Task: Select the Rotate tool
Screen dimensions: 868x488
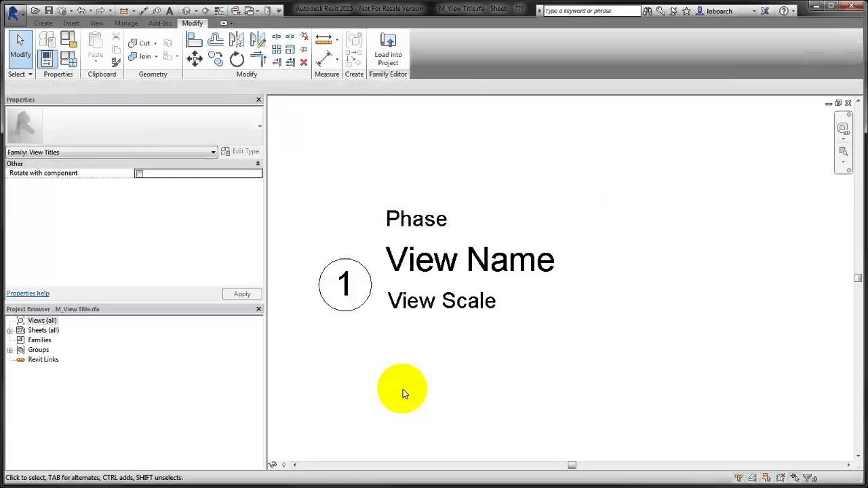Action: point(237,59)
